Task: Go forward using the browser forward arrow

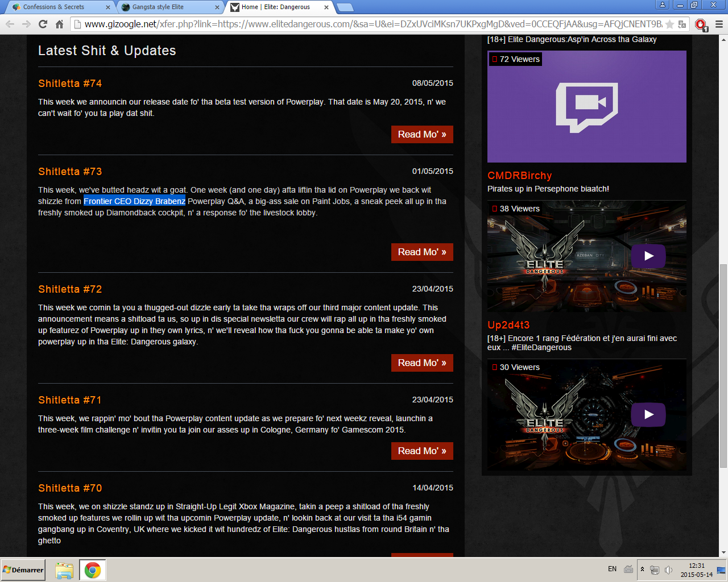Action: coord(26,24)
